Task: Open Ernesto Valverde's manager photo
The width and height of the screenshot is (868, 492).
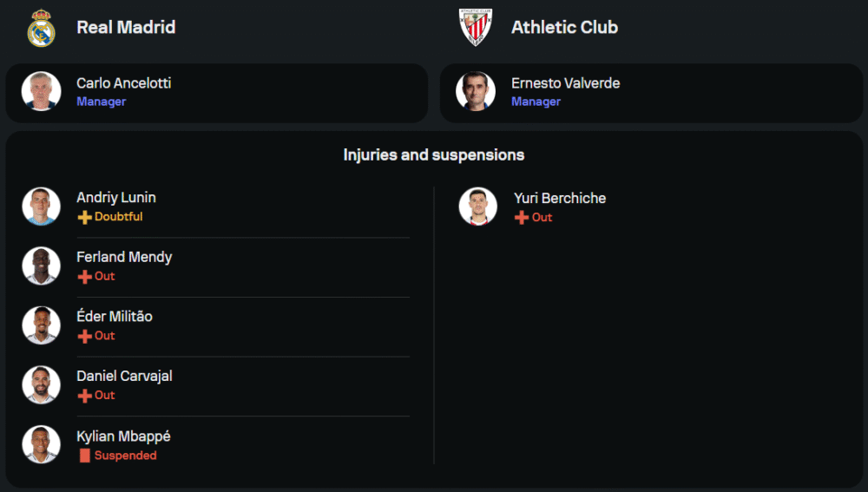Action: click(476, 91)
